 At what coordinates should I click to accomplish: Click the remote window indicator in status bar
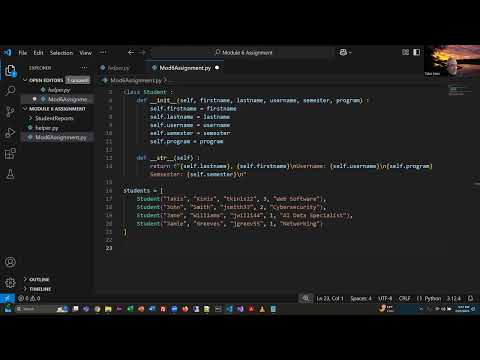(7, 298)
